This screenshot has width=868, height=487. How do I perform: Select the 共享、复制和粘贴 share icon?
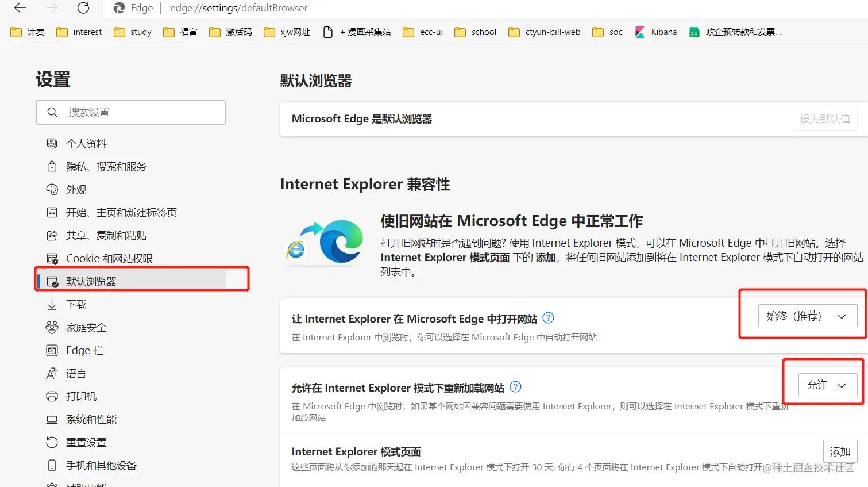tap(53, 235)
